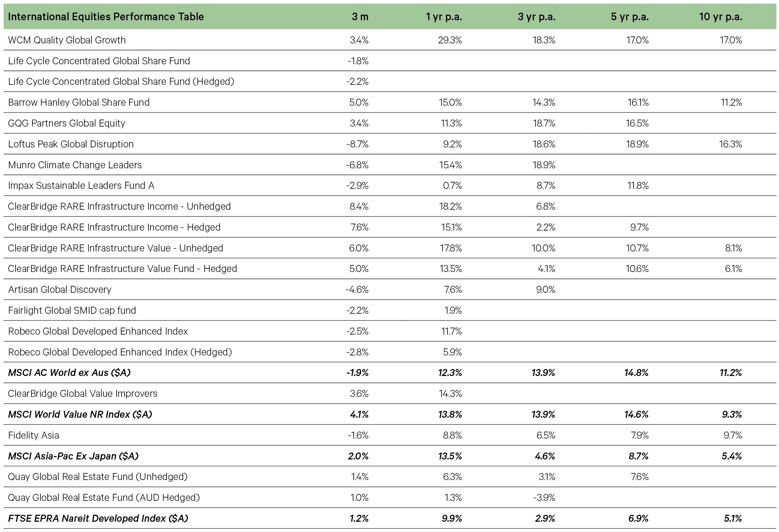Select FTSE EPRA Nareit Developed Index row
This screenshot has height=532, width=779.
point(389,518)
